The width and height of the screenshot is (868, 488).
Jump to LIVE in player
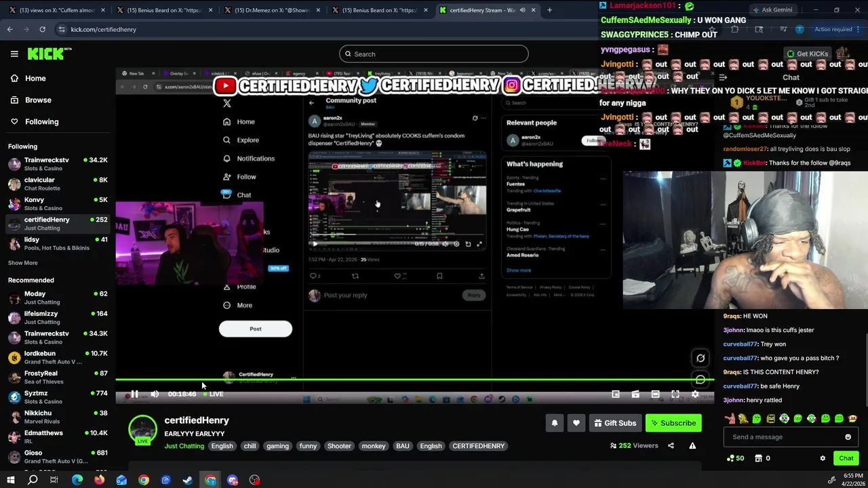tap(212, 394)
